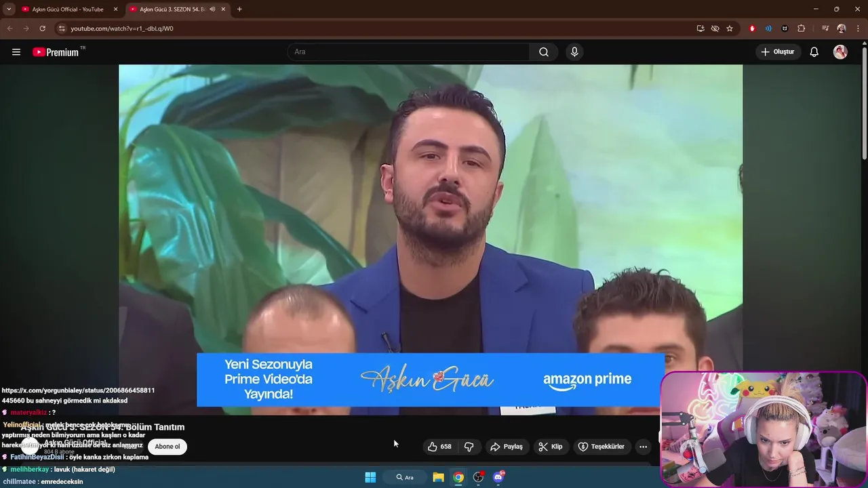Click the Teşekkürler thanks button

[x=601, y=447]
